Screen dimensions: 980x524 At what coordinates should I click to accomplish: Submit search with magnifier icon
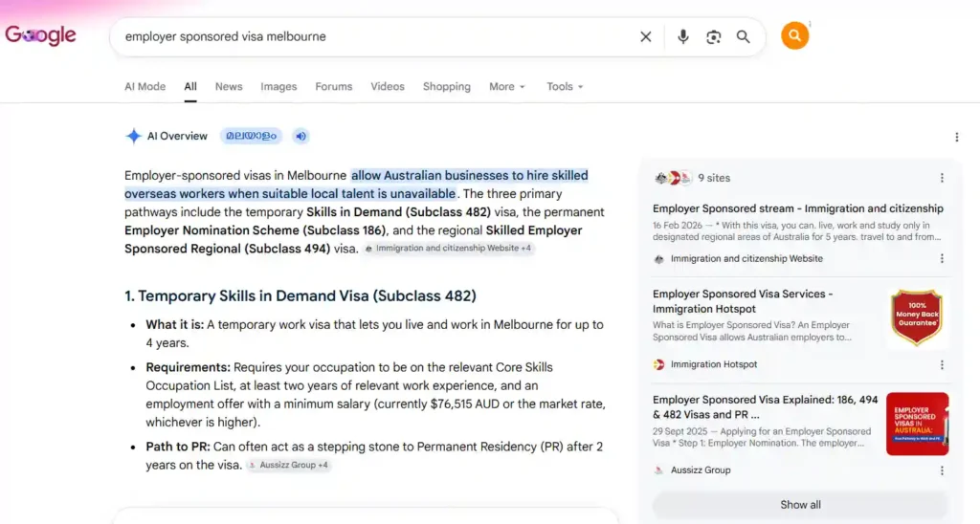743,37
